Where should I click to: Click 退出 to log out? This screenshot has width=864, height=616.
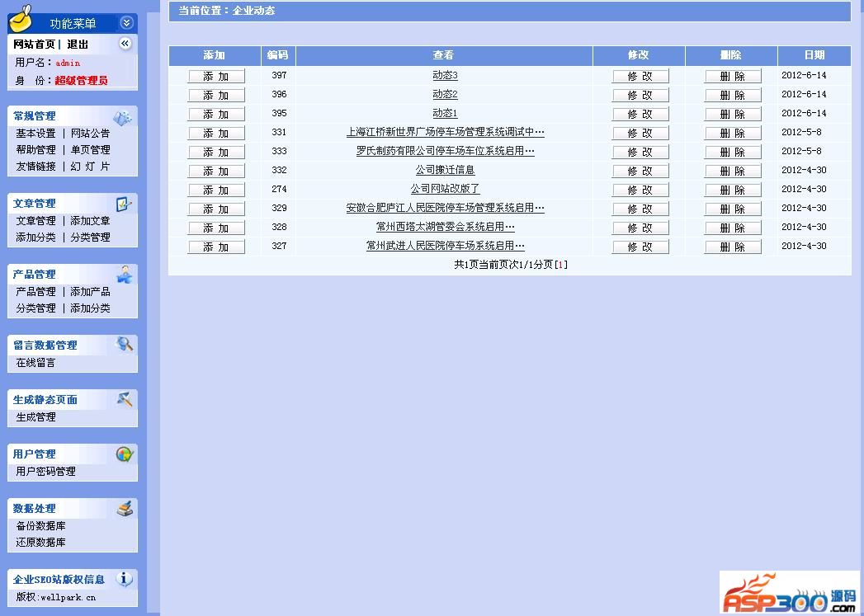point(78,45)
